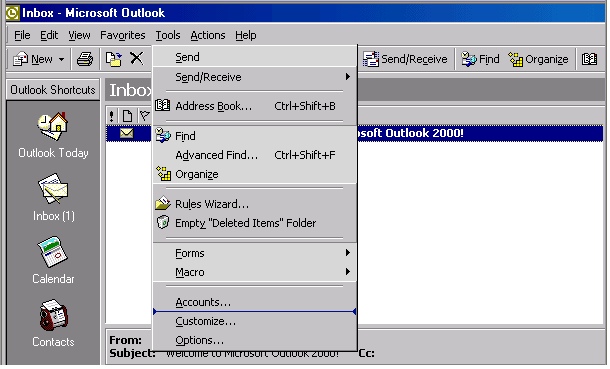Viewport: 610px width, 369px height.
Task: Open the Calendar shortcut icon
Action: point(53,252)
